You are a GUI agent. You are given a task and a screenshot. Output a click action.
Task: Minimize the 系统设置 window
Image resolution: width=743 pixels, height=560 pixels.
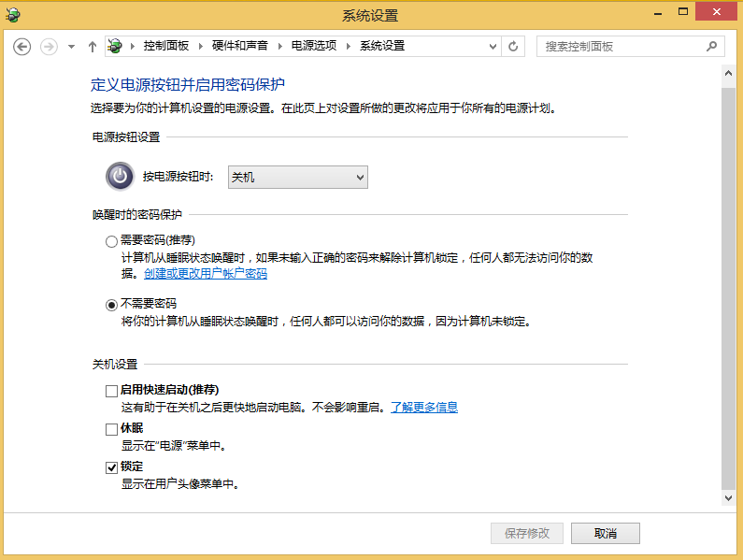[x=658, y=12]
